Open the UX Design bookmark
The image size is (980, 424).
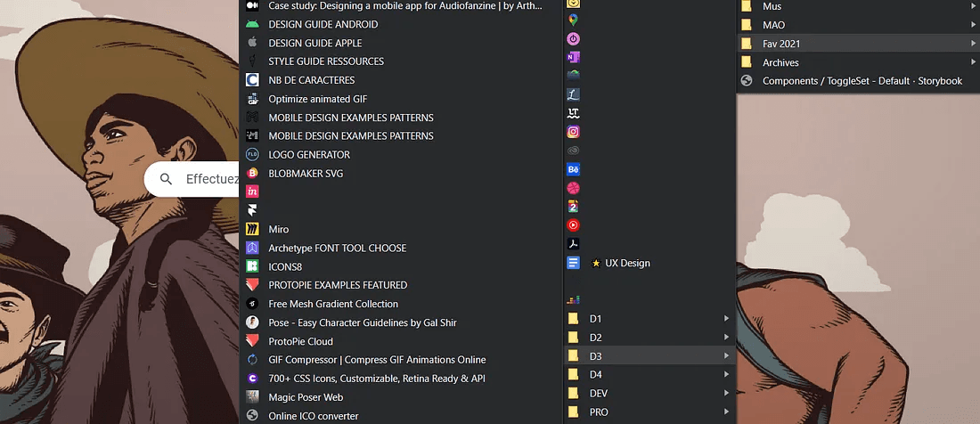[650, 263]
